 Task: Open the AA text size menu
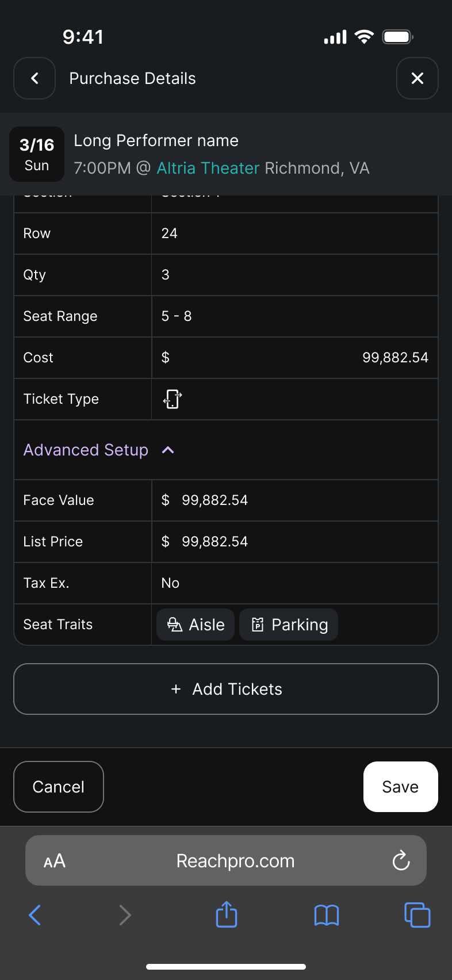tap(55, 861)
